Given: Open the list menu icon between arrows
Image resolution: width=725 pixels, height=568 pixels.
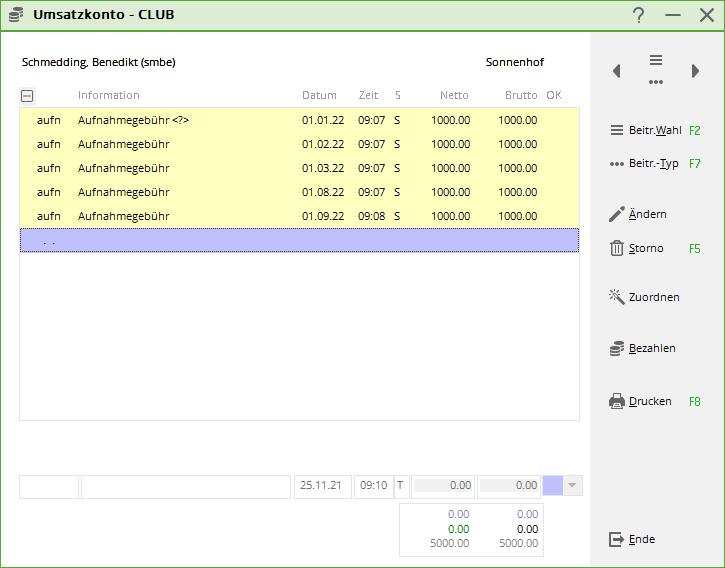Looking at the screenshot, I should click(x=656, y=60).
